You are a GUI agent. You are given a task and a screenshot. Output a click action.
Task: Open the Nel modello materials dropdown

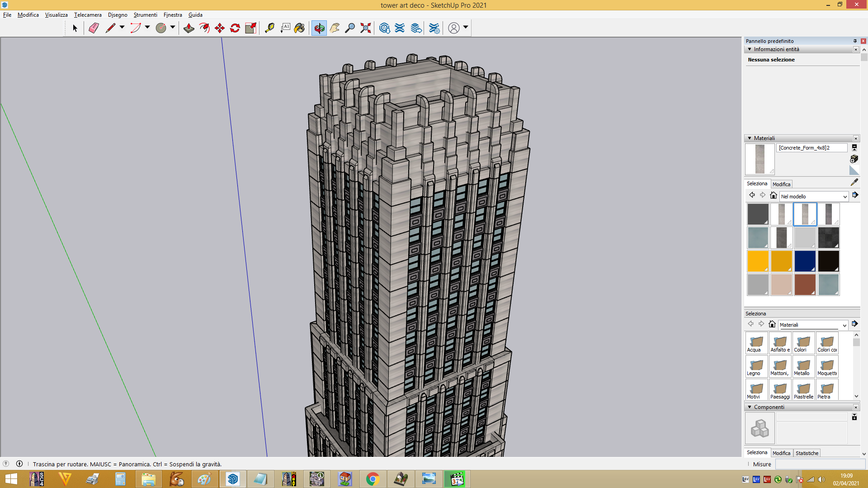point(814,197)
